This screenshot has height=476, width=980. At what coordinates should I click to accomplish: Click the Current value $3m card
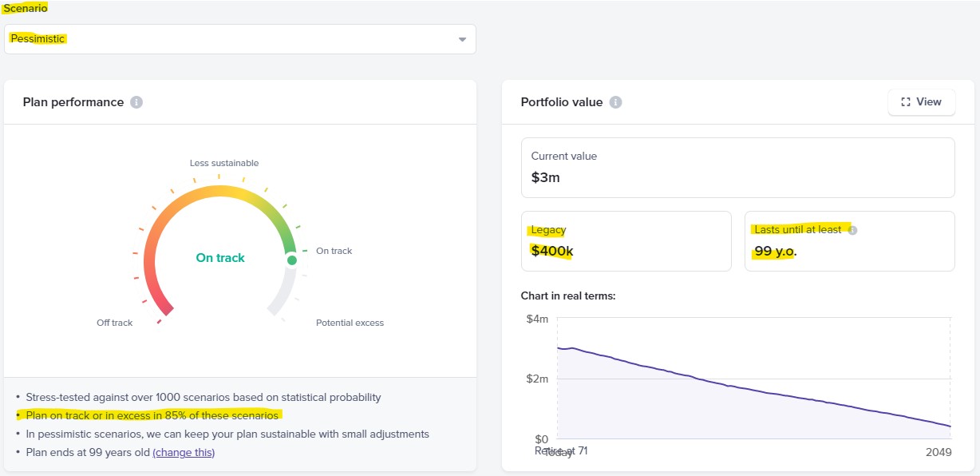737,168
